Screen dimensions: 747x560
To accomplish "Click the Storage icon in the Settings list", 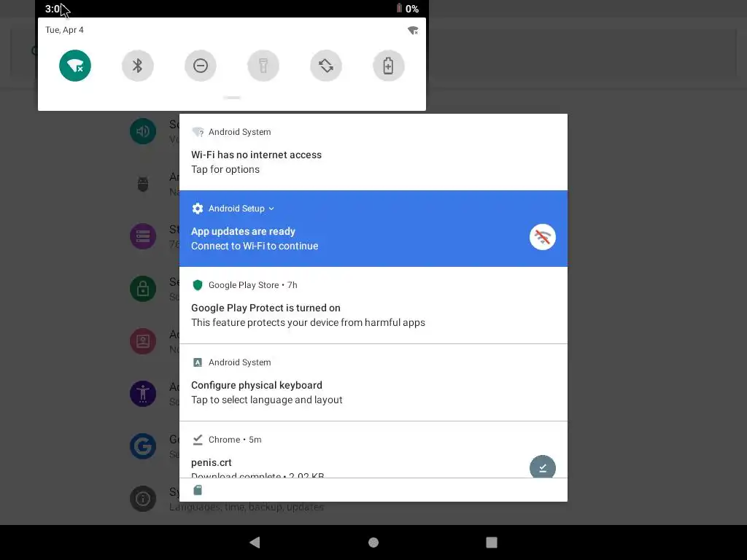I will 143,236.
